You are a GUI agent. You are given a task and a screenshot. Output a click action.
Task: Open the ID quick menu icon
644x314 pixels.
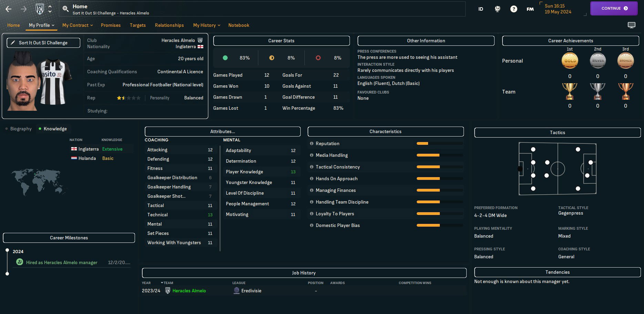pos(481,9)
